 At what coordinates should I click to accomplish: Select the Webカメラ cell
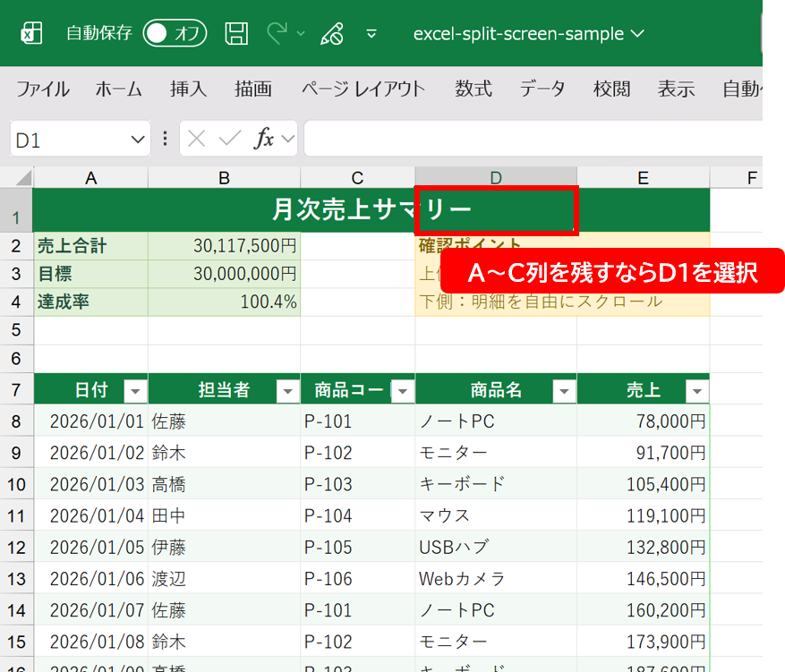pyautogui.click(x=496, y=579)
